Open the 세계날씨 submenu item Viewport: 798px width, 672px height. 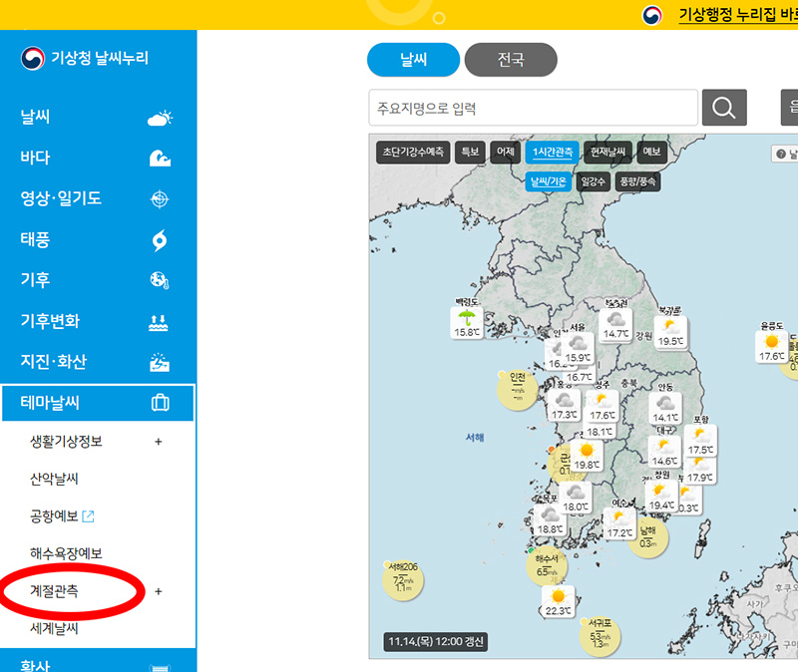tap(54, 629)
